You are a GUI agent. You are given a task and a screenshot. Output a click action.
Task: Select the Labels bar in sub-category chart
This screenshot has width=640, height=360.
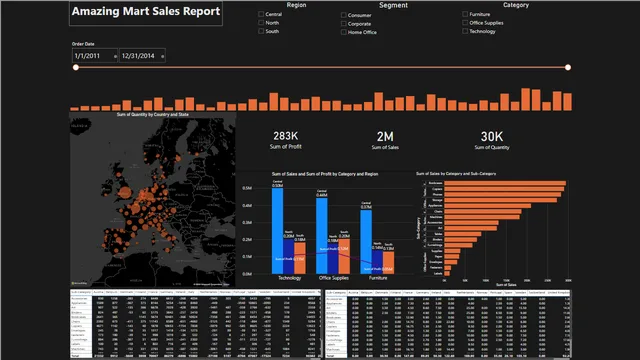(x=447, y=273)
